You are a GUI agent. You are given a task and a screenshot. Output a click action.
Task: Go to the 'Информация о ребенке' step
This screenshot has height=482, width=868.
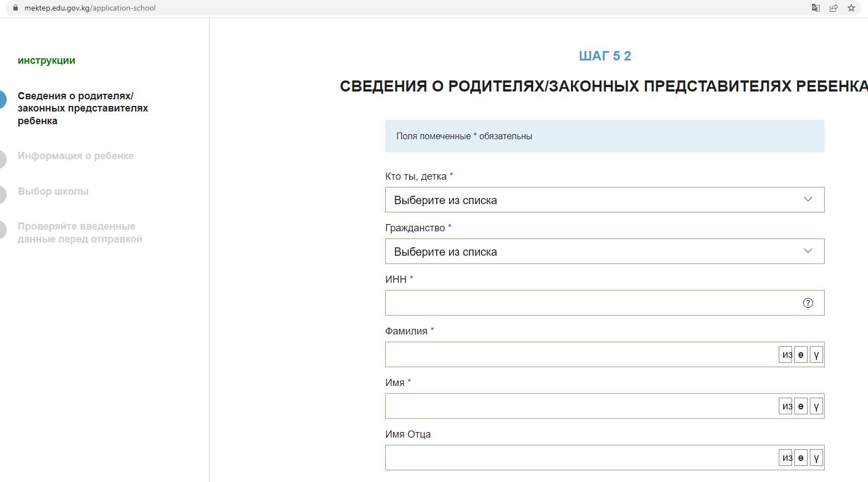(x=75, y=156)
